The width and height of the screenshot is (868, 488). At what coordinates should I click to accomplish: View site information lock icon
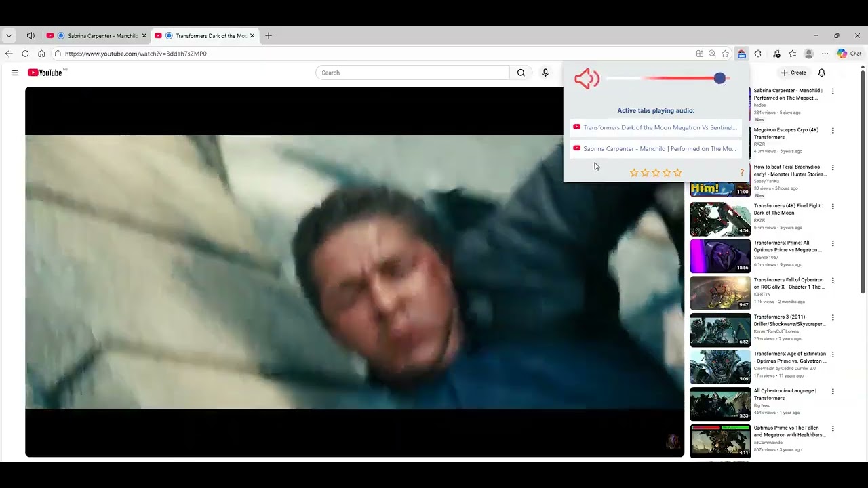pyautogui.click(x=58, y=54)
